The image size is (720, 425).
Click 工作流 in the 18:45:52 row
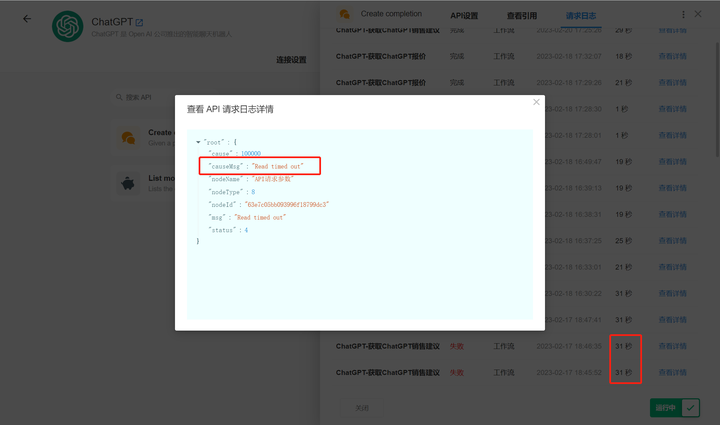[x=504, y=373]
